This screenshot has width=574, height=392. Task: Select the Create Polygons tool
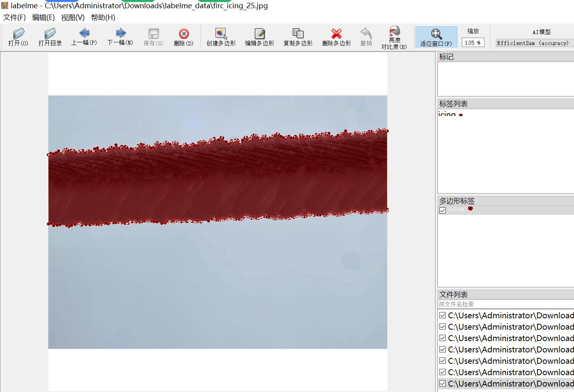click(x=221, y=34)
